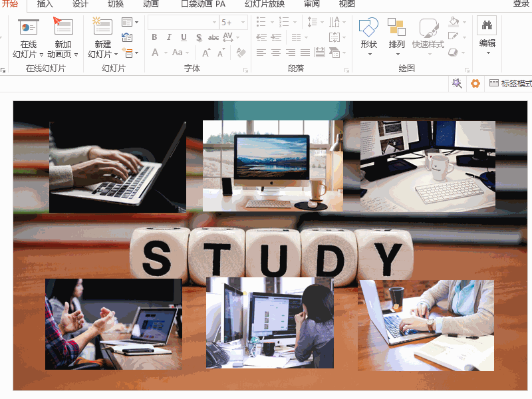Click the text direction icon
532x399 pixels.
coord(334,22)
